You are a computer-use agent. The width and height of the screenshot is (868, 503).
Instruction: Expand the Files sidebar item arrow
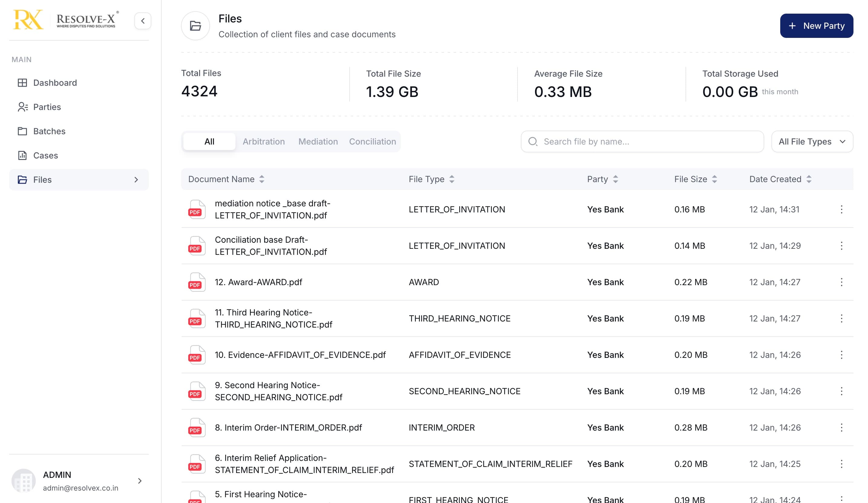[136, 180]
